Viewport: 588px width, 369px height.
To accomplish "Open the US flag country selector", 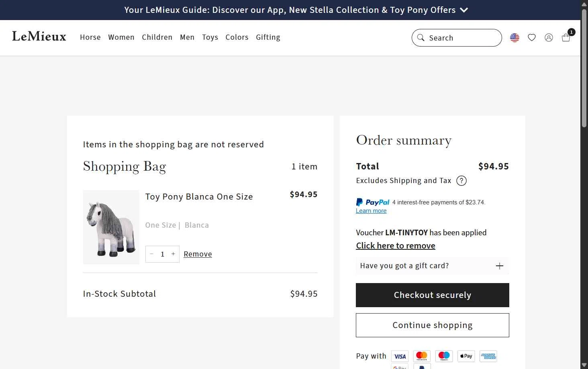I will point(514,38).
